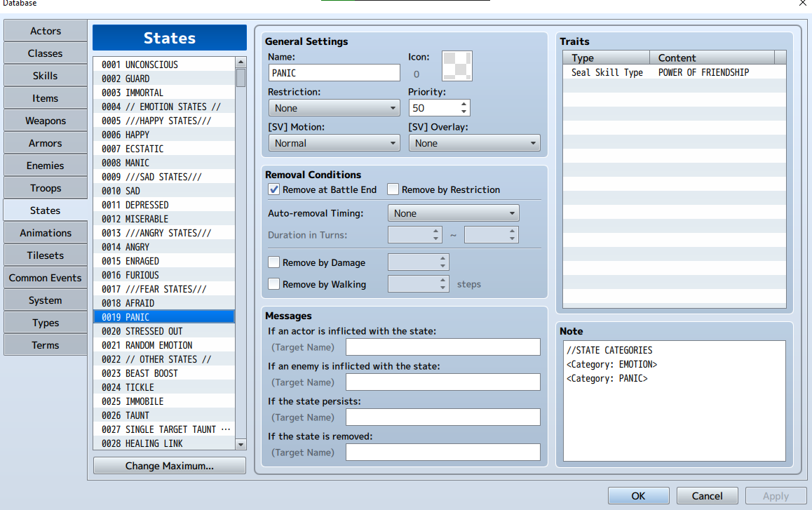
Task: Confirm changes with the OK button
Action: (639, 496)
